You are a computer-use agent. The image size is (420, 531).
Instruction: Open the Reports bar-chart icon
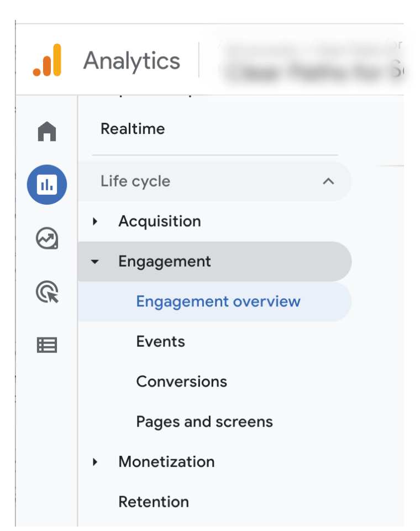tap(47, 185)
